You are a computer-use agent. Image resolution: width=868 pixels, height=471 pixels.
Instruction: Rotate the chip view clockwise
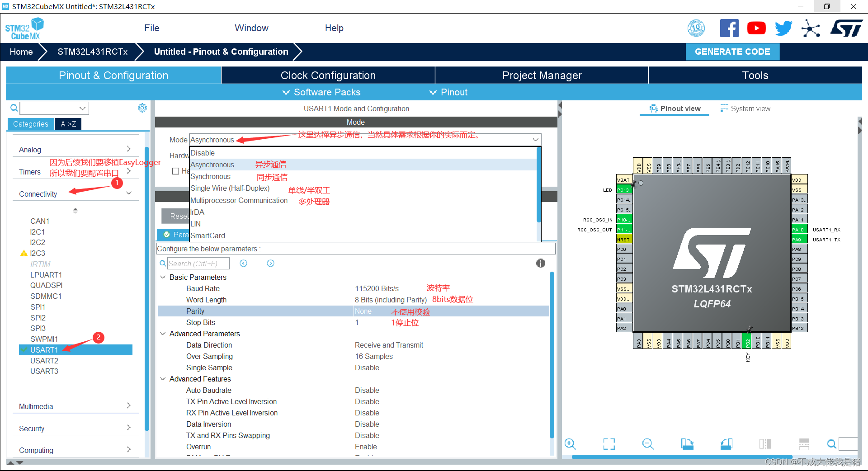pyautogui.click(x=687, y=444)
